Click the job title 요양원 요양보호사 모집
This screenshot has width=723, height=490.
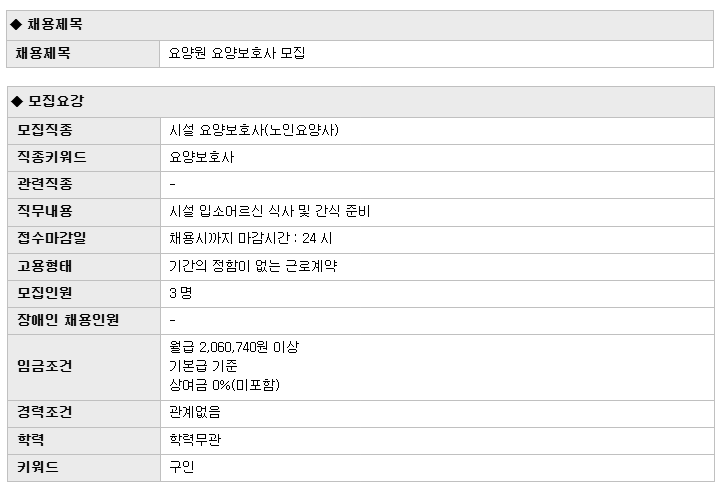[237, 53]
